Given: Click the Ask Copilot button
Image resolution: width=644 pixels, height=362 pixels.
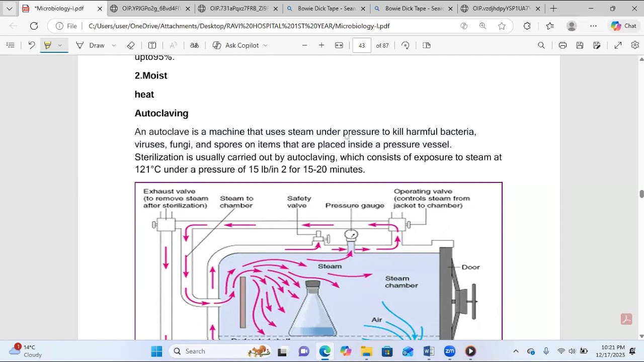Looking at the screenshot, I should 235,45.
